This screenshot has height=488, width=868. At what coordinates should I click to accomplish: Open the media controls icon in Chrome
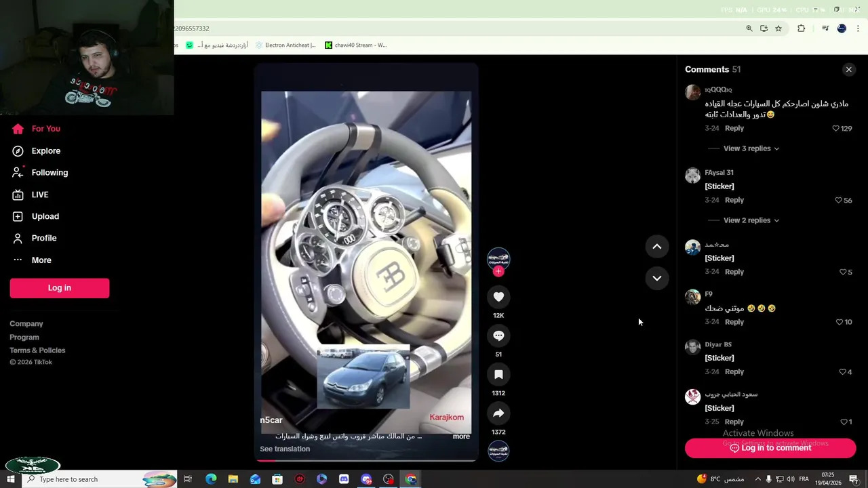point(825,28)
